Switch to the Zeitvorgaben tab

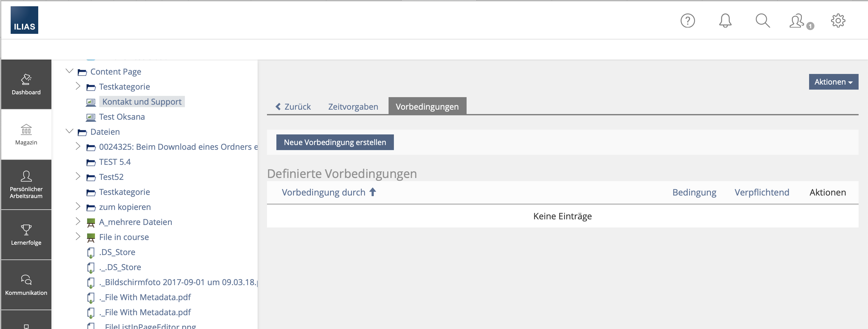[353, 107]
